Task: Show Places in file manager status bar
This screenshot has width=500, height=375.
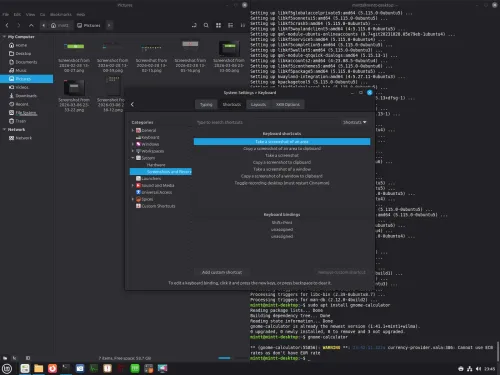Action: 5,358
